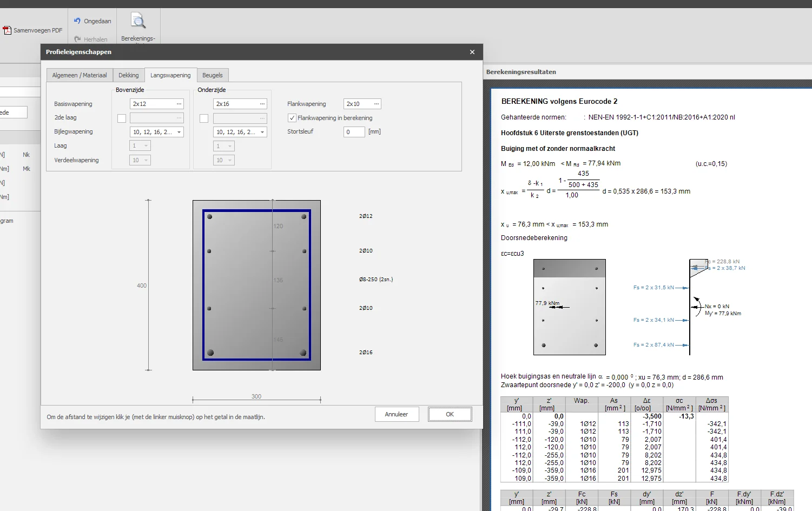Expand Bovenzijde Bijlegwapening dropdown
The height and width of the screenshot is (511, 812).
(x=179, y=132)
